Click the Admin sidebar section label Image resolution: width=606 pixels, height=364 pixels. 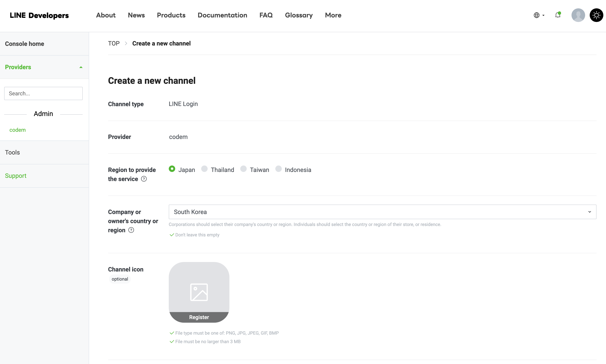point(43,114)
